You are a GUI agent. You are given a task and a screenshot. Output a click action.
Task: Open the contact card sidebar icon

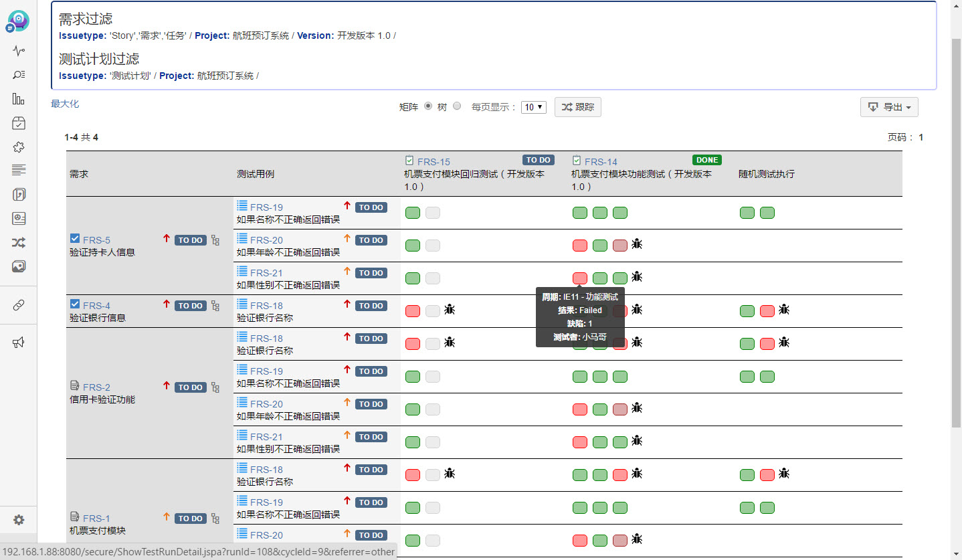click(x=19, y=219)
